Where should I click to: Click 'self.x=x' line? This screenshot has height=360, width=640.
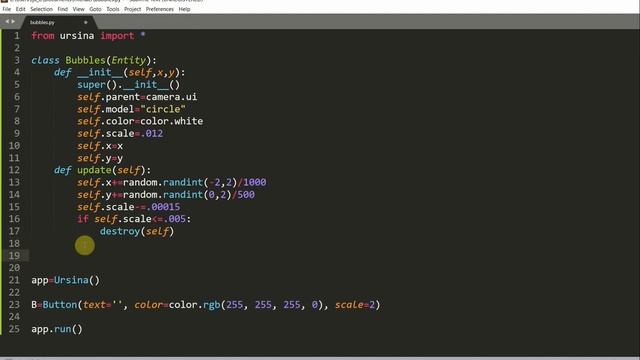pos(100,146)
